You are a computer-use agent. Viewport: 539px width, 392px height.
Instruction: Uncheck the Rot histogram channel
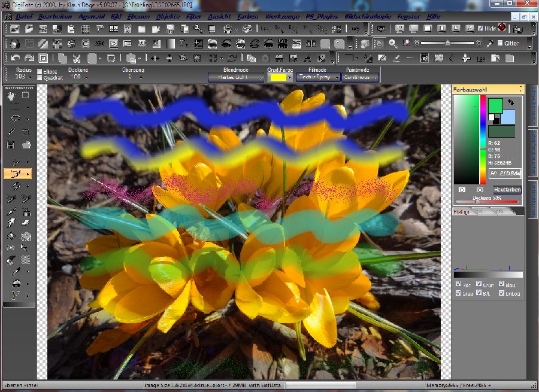[x=458, y=284]
